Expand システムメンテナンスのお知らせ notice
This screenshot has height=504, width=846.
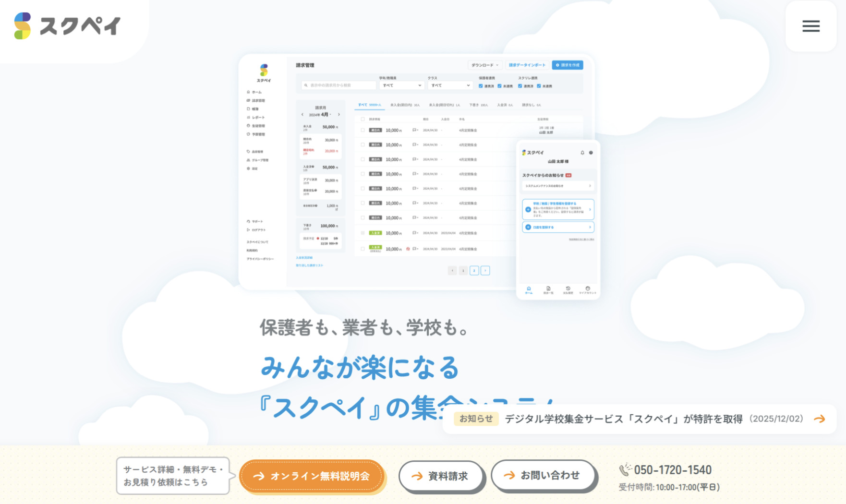tap(558, 186)
